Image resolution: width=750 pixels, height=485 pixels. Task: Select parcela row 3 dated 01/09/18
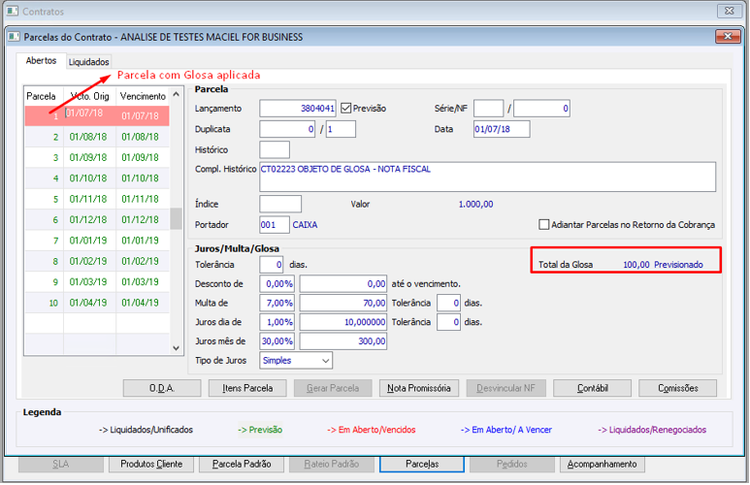click(97, 157)
